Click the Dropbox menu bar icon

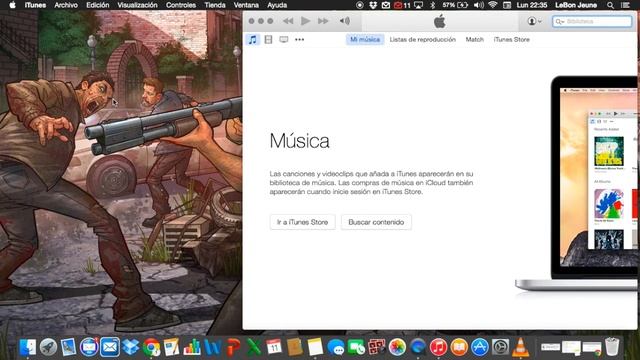[x=373, y=5]
